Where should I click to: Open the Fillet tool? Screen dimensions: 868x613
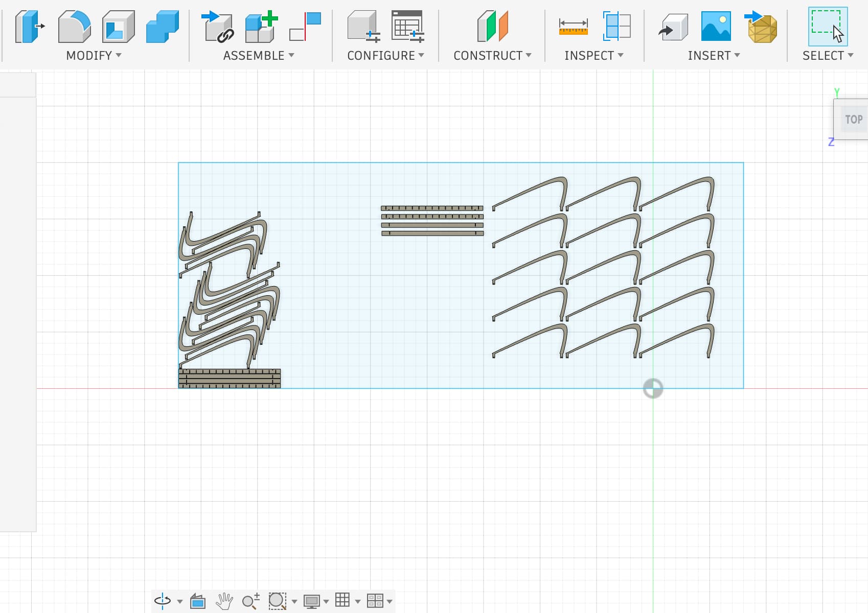[75, 26]
